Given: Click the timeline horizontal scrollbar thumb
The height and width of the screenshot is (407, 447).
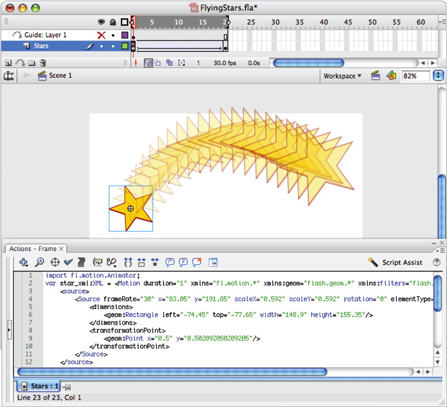Looking at the screenshot, I should [x=308, y=63].
